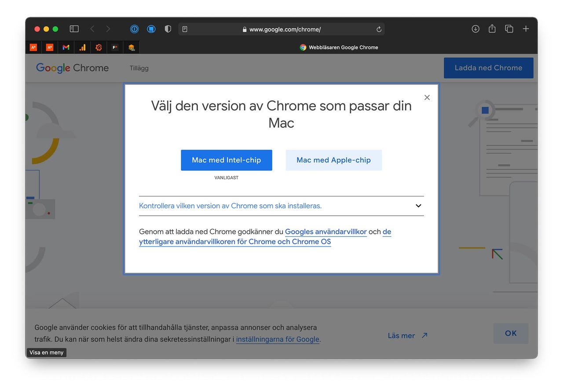Switch to the pinned Grafana tab
Viewport: 563px width, 392px height.
point(99,47)
